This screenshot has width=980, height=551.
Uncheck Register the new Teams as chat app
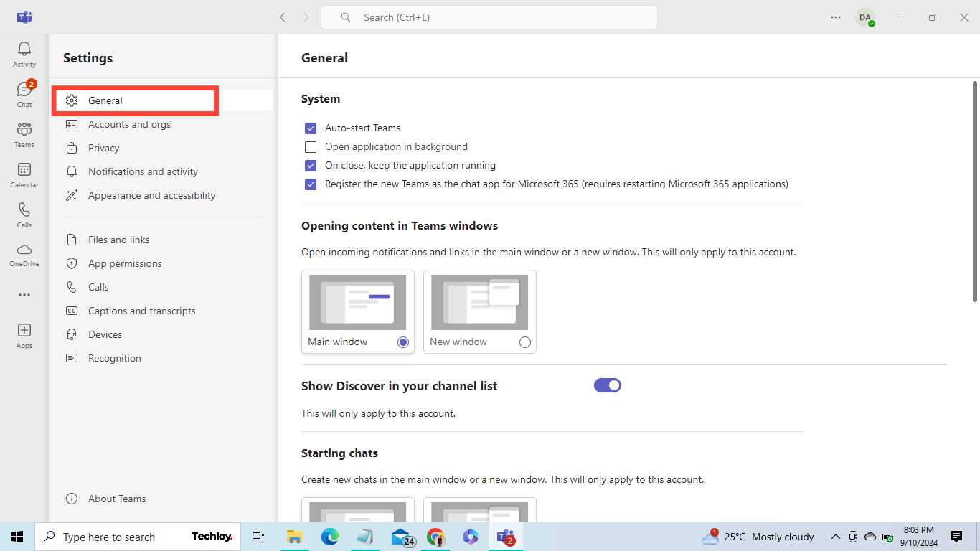311,184
